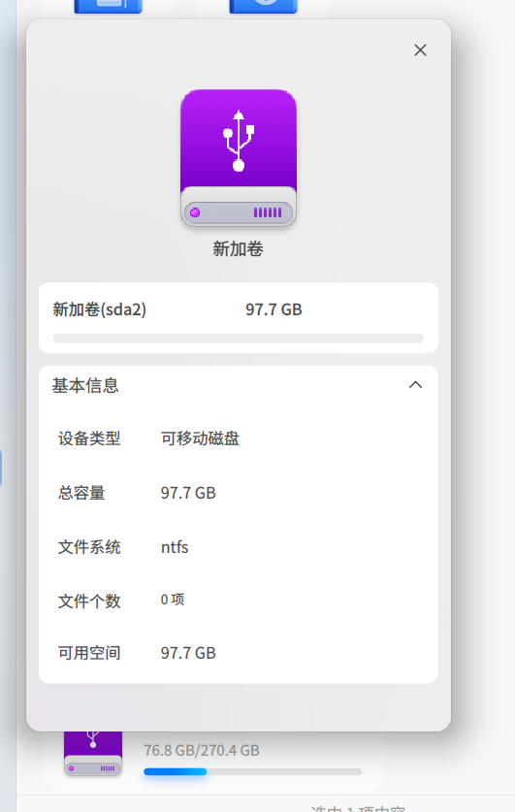Screen dimensions: 515x812
Task: Select the small USB disk icon below dialog
Action: 93,754
